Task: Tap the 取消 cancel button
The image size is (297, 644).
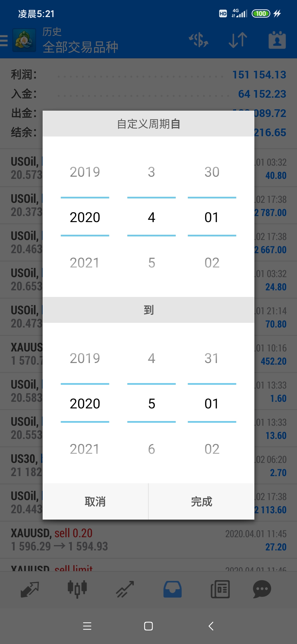Action: click(95, 501)
